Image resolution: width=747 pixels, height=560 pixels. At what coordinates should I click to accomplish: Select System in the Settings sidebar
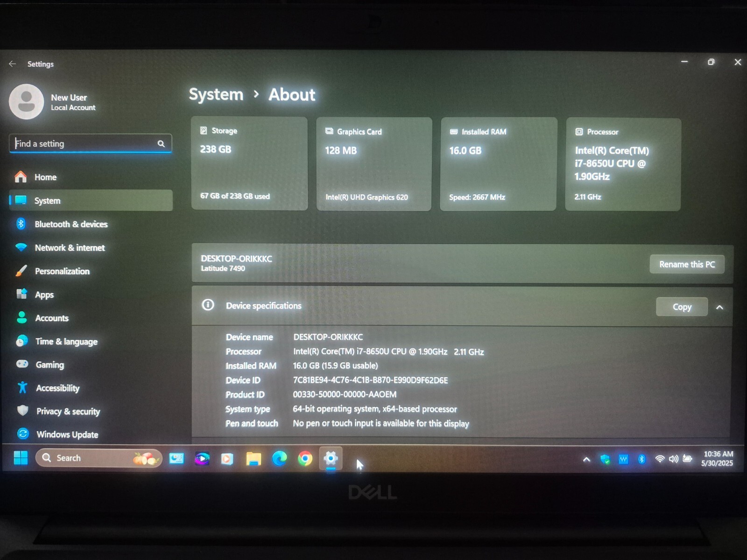(x=91, y=201)
